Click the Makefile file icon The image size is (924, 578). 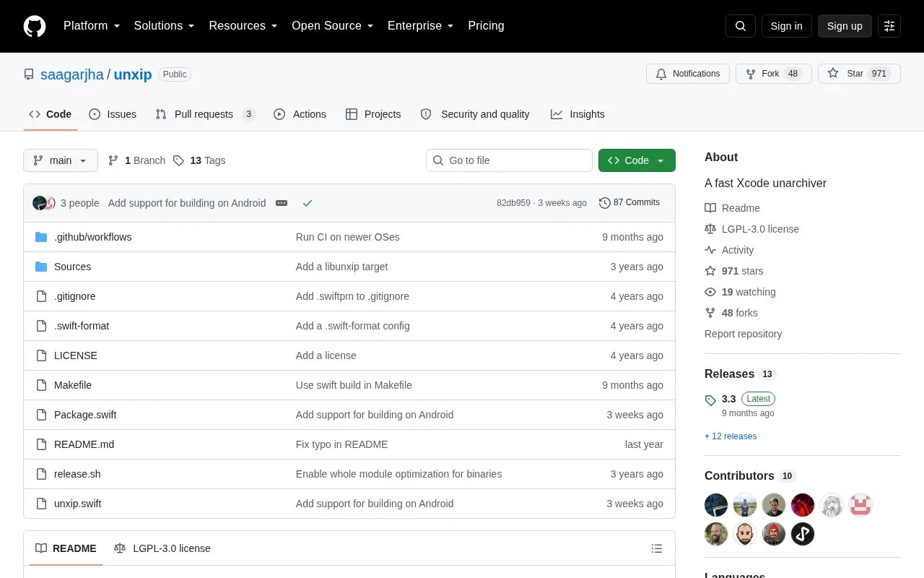coord(41,385)
